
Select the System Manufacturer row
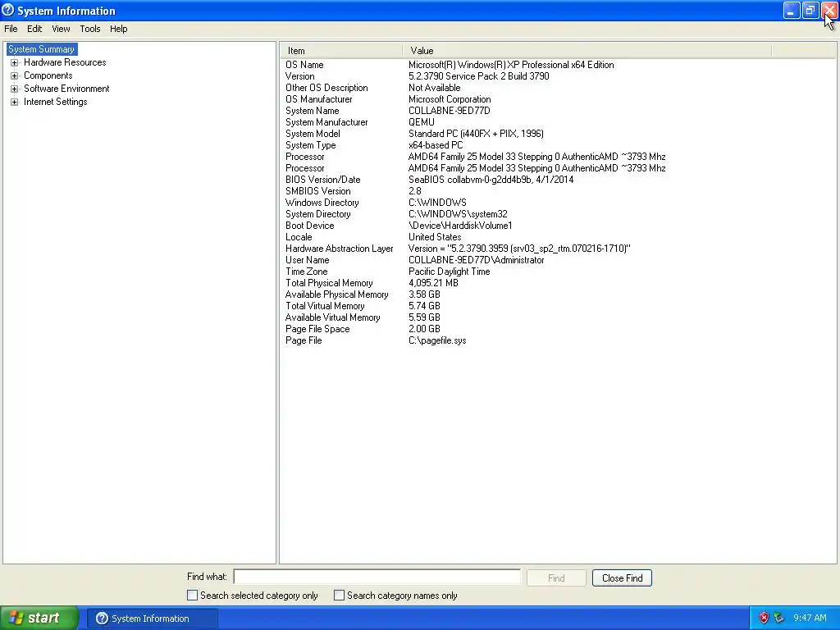558,122
